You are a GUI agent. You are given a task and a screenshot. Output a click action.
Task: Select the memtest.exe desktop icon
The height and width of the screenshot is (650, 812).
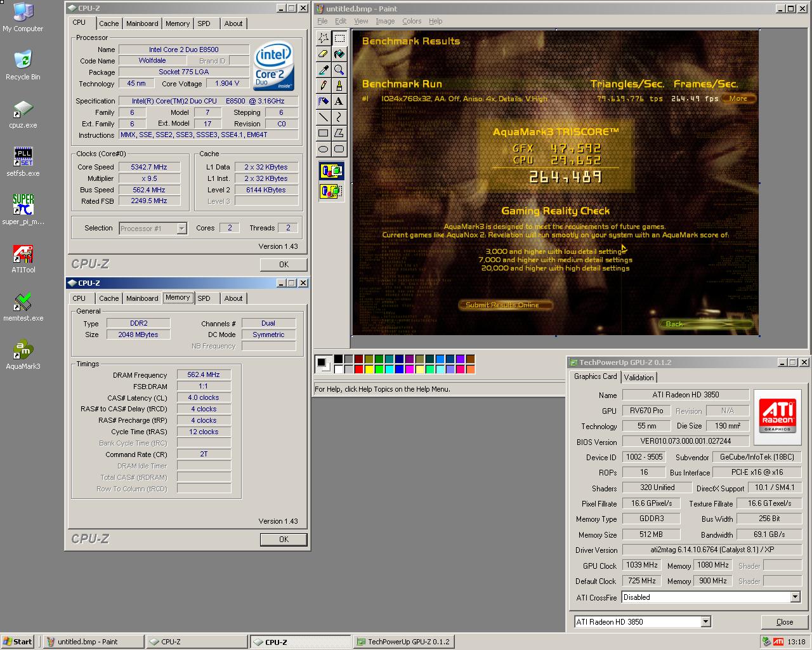click(23, 307)
